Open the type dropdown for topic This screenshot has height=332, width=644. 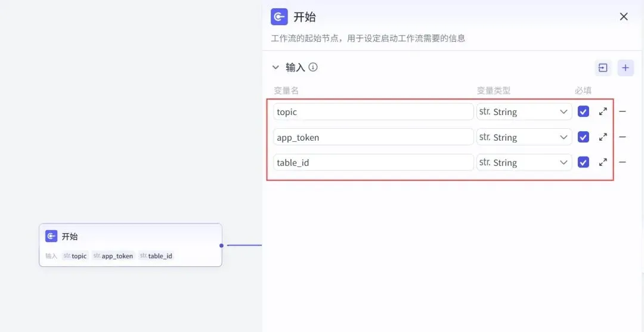524,111
